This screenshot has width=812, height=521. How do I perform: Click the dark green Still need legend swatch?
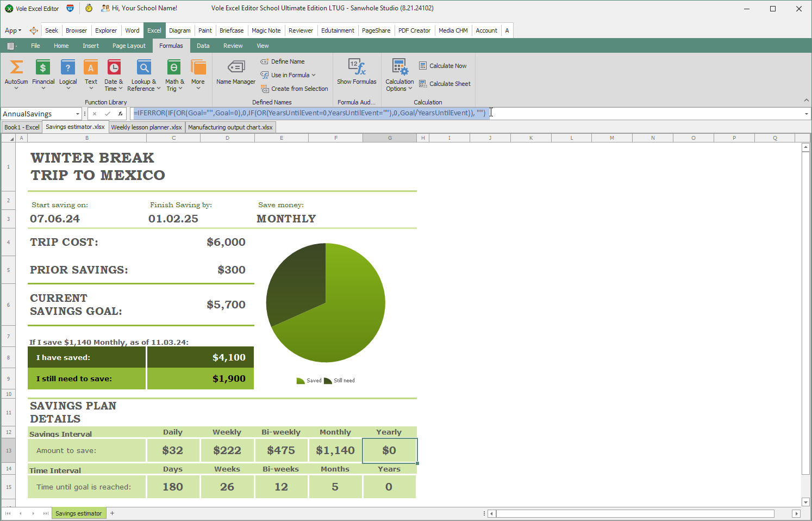tap(328, 381)
